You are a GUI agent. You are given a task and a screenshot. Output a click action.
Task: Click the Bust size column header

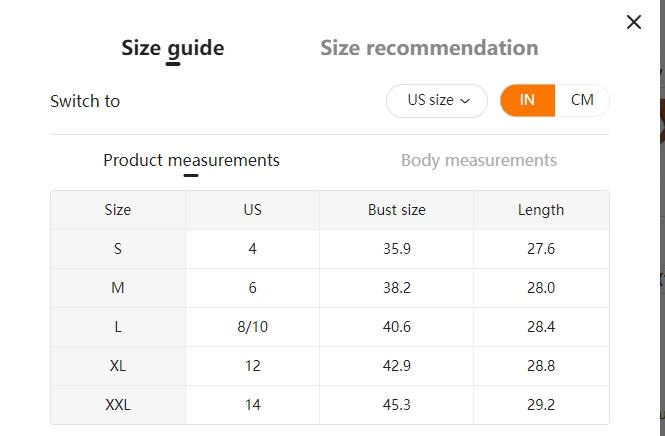[x=397, y=210]
